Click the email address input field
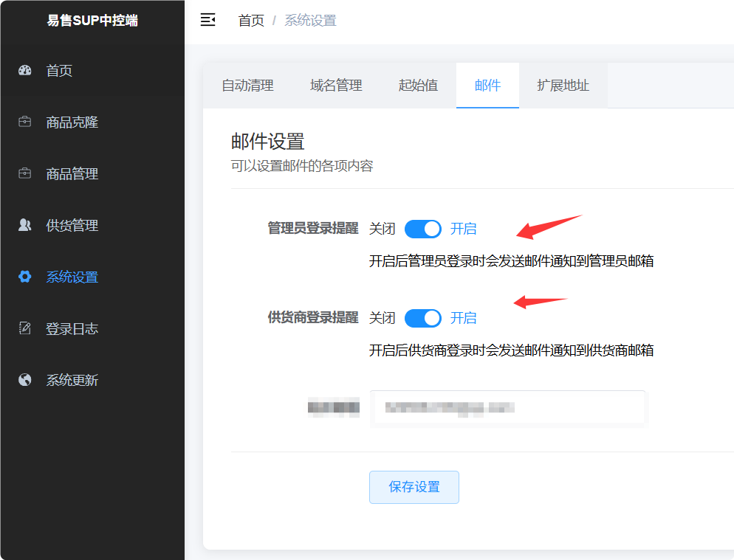 (508, 408)
